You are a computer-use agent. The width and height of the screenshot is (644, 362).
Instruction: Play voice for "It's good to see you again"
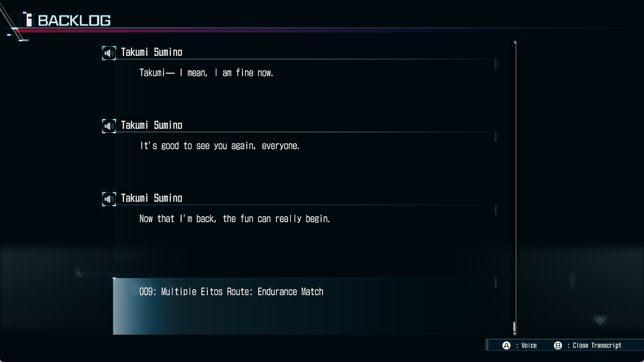[x=109, y=126]
